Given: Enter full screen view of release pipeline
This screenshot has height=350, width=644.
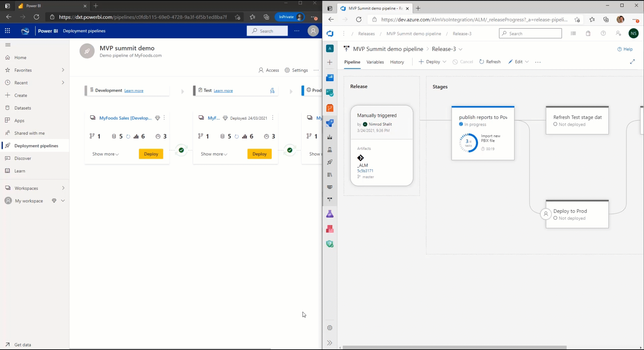Looking at the screenshot, I should coord(632,62).
